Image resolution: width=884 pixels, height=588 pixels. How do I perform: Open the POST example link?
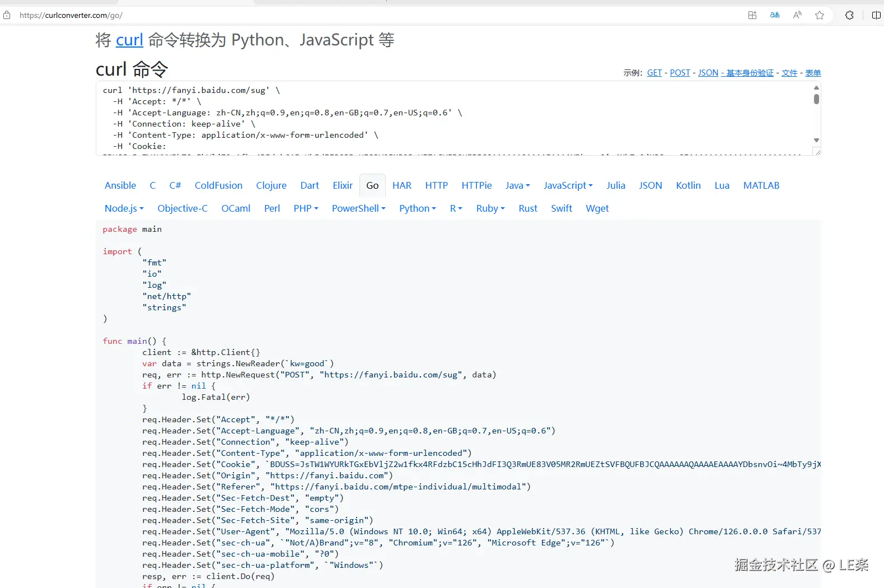(x=680, y=73)
